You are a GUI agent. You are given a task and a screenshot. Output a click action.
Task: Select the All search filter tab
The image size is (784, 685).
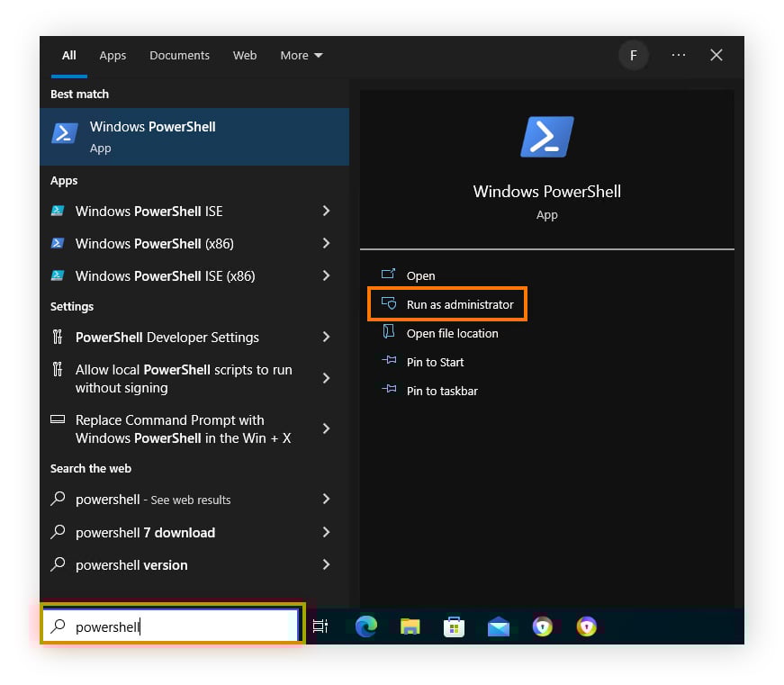pos(69,56)
